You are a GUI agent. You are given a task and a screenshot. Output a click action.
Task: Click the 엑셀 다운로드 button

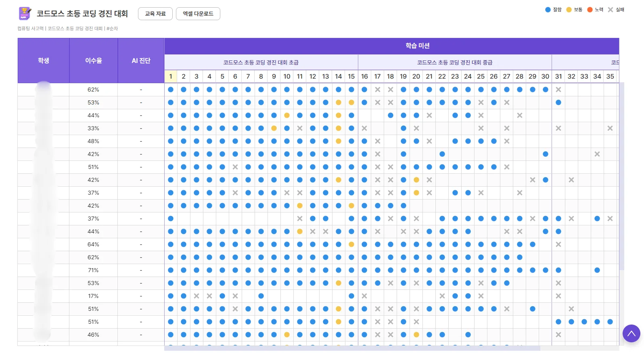tap(198, 14)
